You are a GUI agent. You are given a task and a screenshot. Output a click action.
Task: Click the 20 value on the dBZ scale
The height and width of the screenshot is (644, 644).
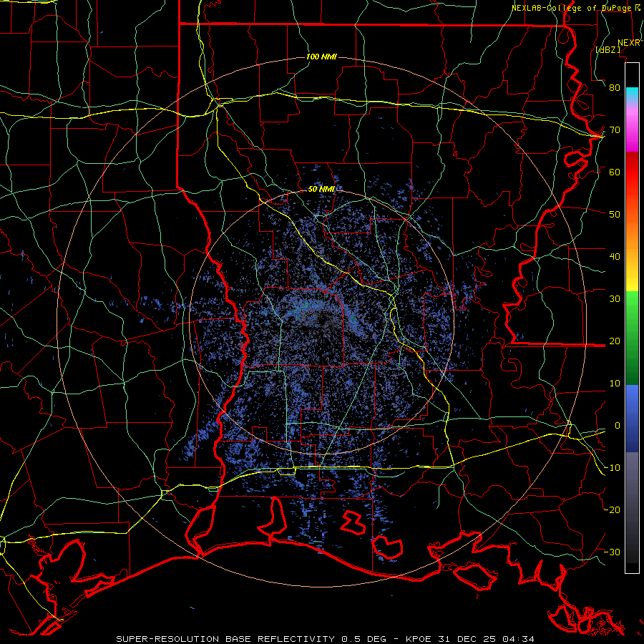pyautogui.click(x=615, y=341)
